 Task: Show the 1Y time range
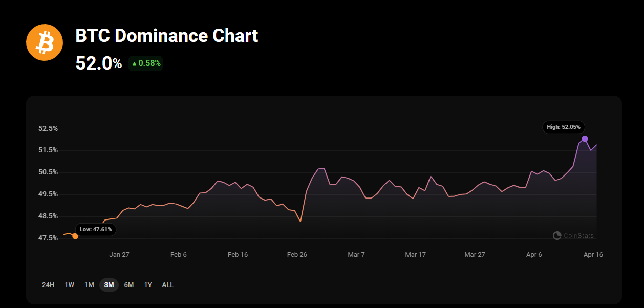click(148, 284)
